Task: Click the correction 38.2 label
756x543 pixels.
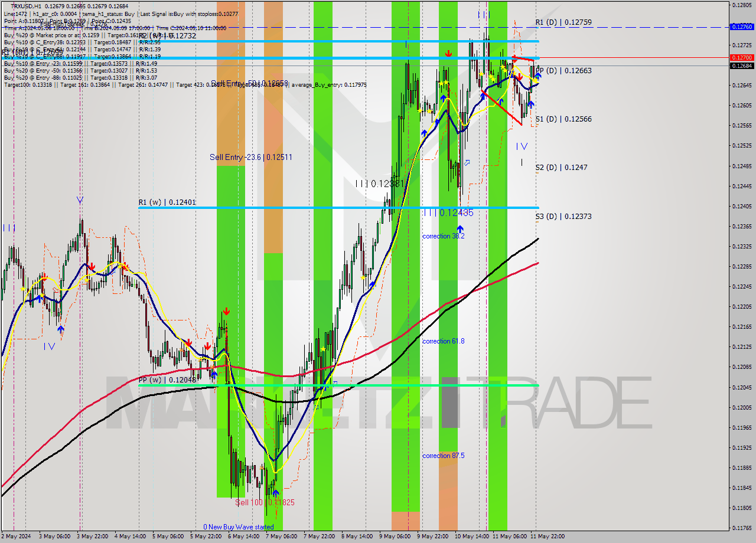Action: tap(443, 236)
